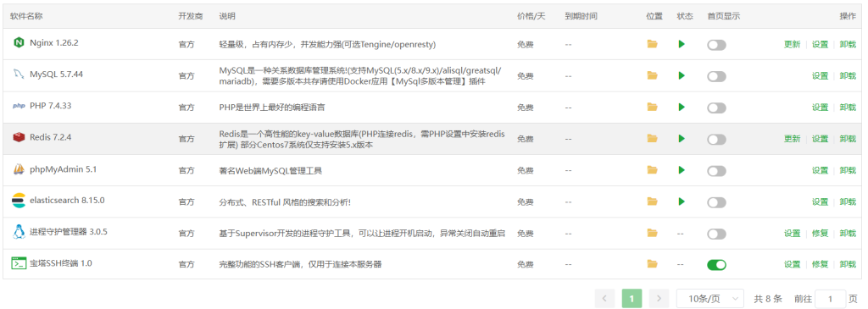Click 修复 for 宝塔SSH终端

pos(820,264)
